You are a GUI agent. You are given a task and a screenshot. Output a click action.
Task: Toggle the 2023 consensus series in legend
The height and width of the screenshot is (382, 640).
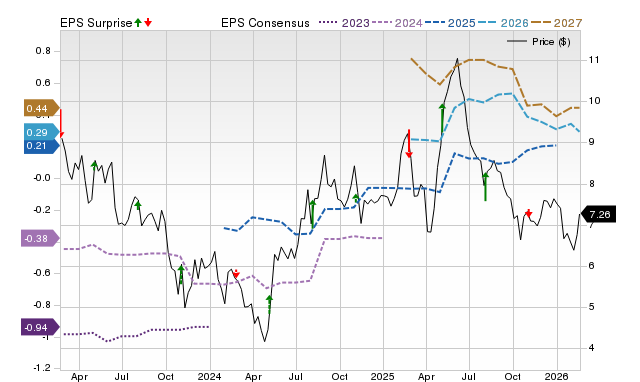(344, 23)
